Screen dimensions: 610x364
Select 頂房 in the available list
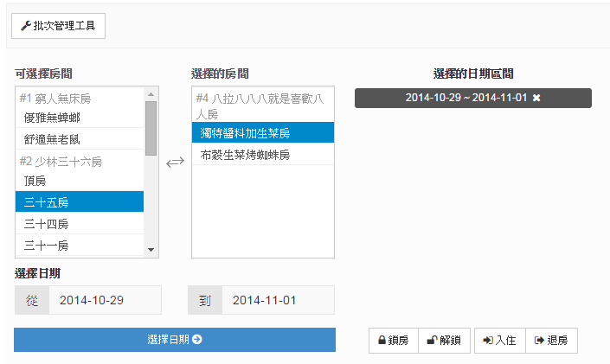point(80,181)
